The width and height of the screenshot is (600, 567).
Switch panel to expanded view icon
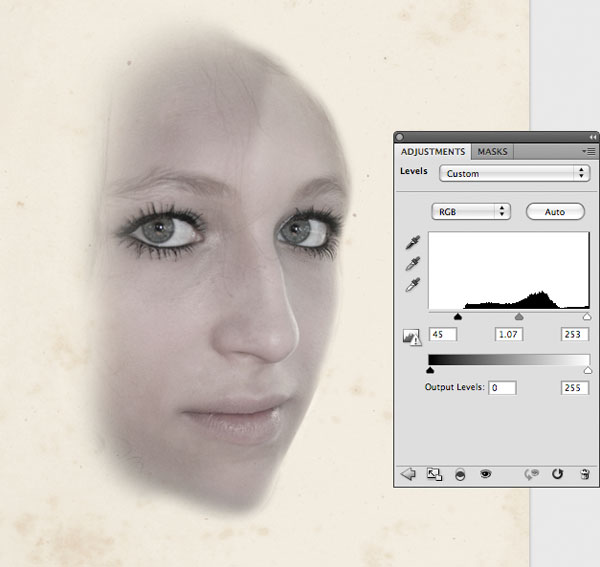pyautogui.click(x=434, y=474)
